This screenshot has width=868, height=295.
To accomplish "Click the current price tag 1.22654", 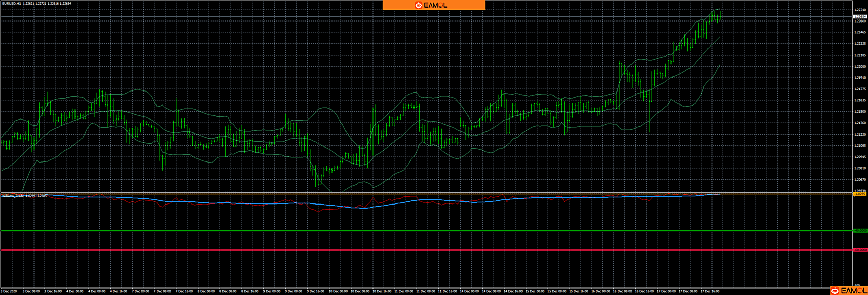I will [860, 16].
